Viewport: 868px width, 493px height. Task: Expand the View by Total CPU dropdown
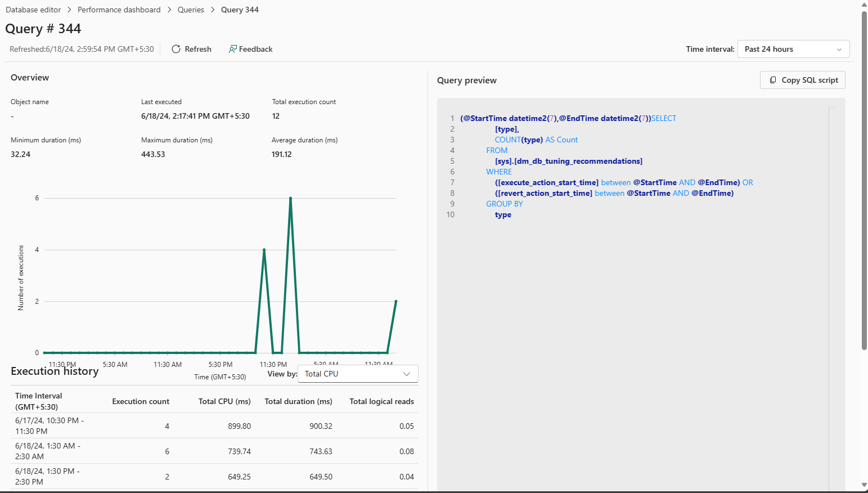358,374
